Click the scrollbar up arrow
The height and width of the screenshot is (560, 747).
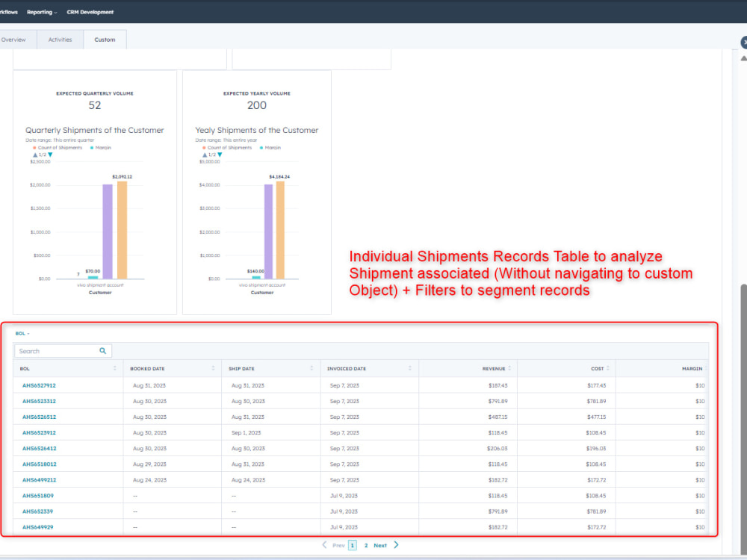pyautogui.click(x=743, y=58)
